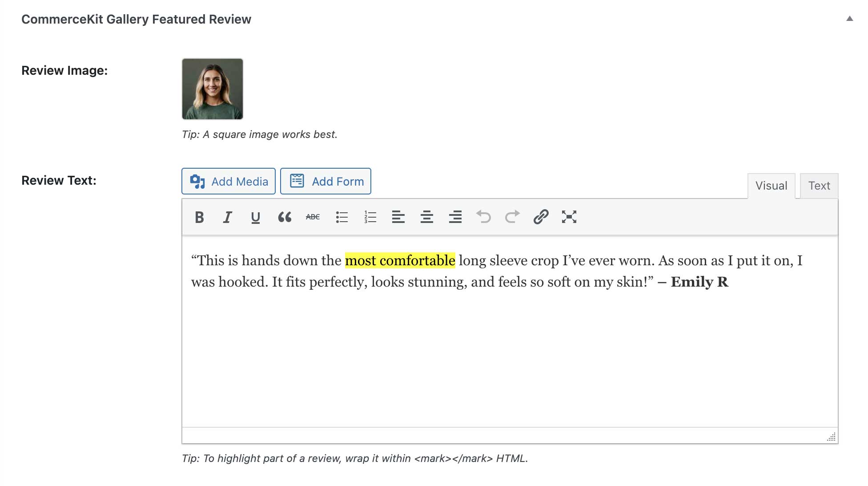Switch to the Text tab
The image size is (868, 486).
pos(819,186)
